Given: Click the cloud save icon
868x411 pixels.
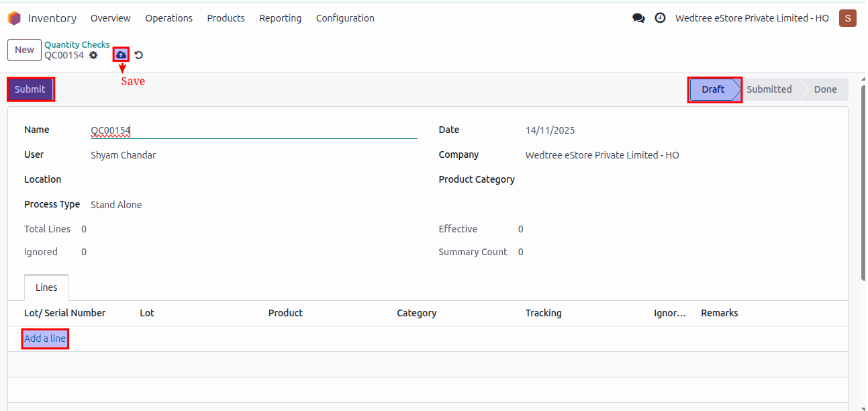Looking at the screenshot, I should (121, 54).
